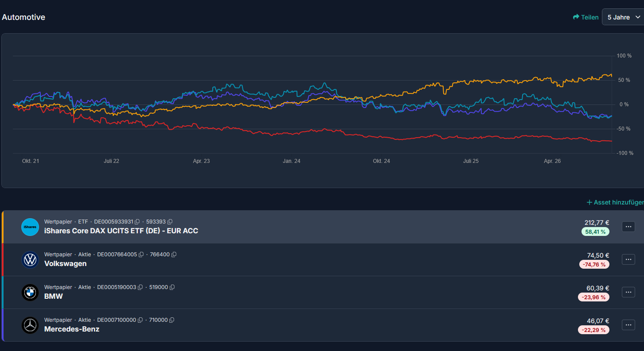Click the WKN text 593393
Image resolution: width=644 pixels, height=351 pixels.
click(156, 222)
